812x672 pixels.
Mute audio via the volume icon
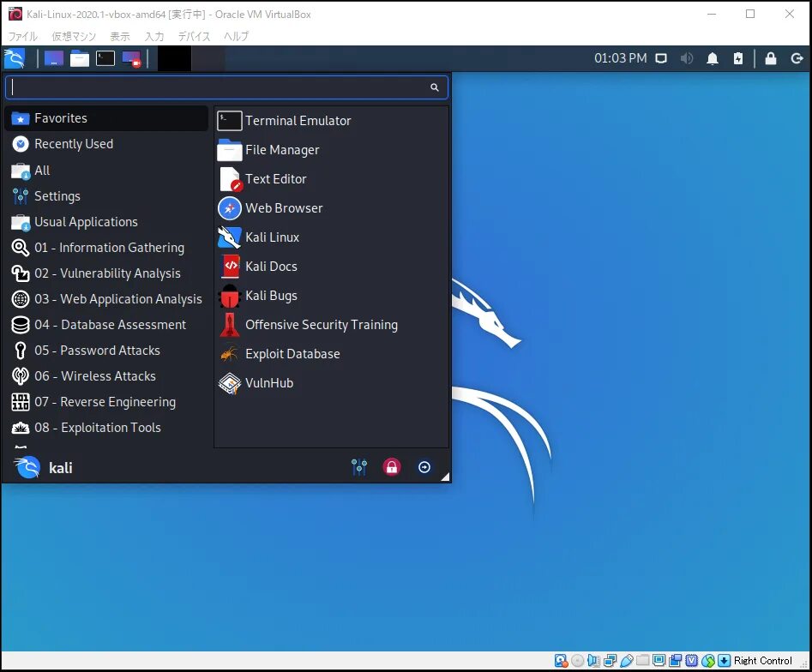pyautogui.click(x=687, y=58)
